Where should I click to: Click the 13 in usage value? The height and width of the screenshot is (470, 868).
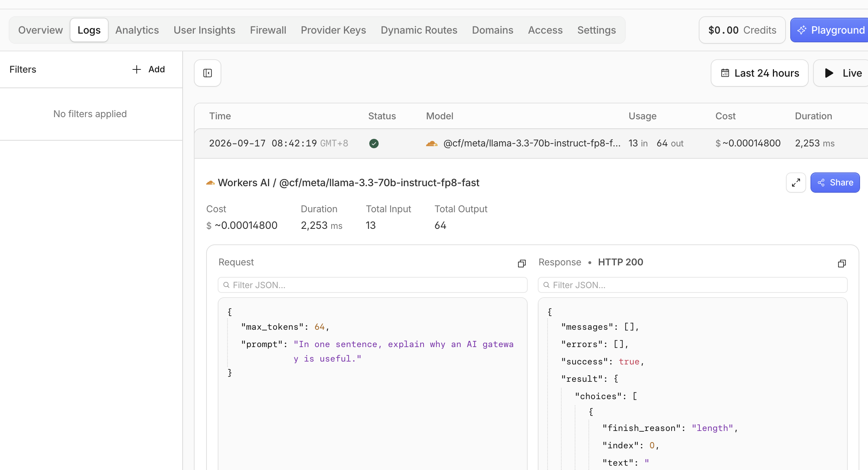[638, 144]
